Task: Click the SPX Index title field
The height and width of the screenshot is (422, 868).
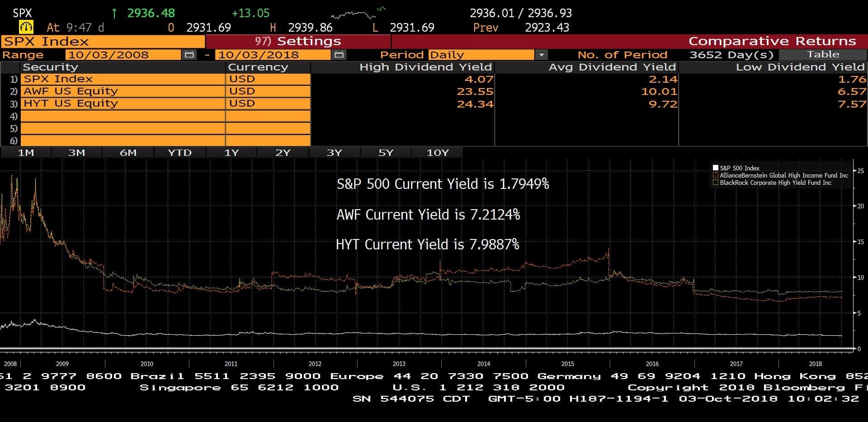Action: pos(103,42)
